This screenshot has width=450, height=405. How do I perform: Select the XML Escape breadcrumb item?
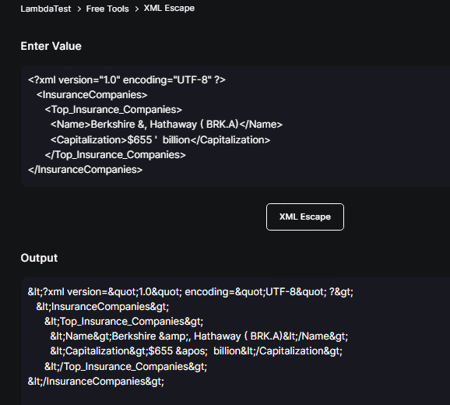(169, 8)
